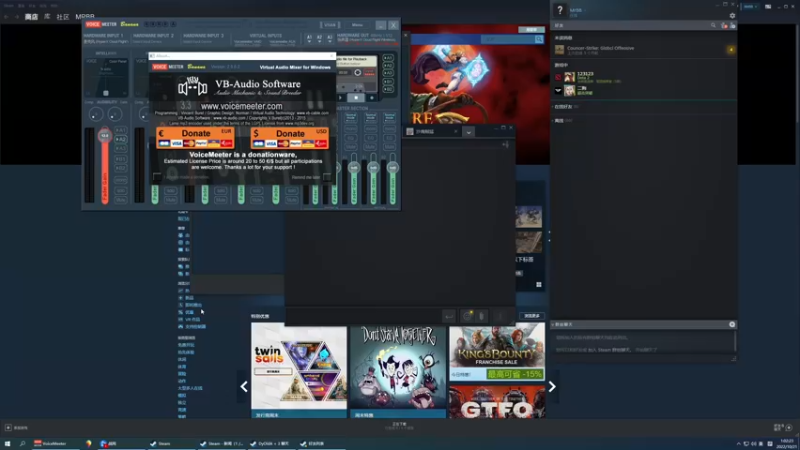Click the friends list search icon
800x450 pixels.
point(713,25)
